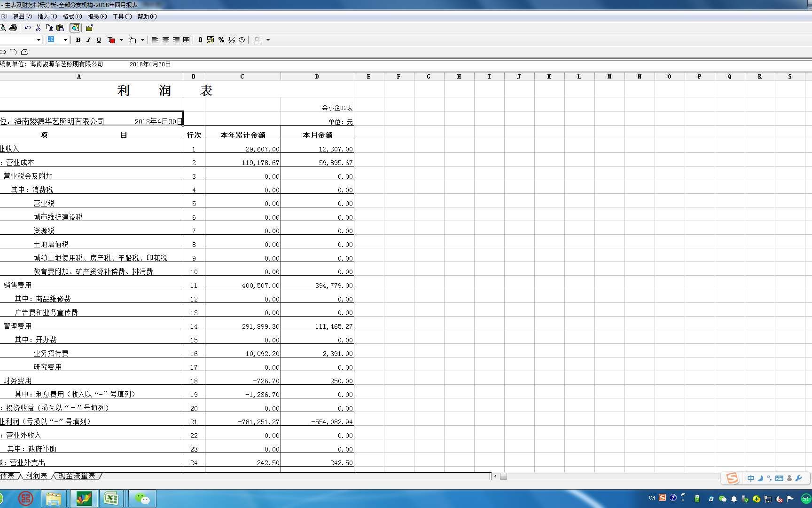Paste clipboard contents
The image size is (812, 508).
tap(60, 28)
